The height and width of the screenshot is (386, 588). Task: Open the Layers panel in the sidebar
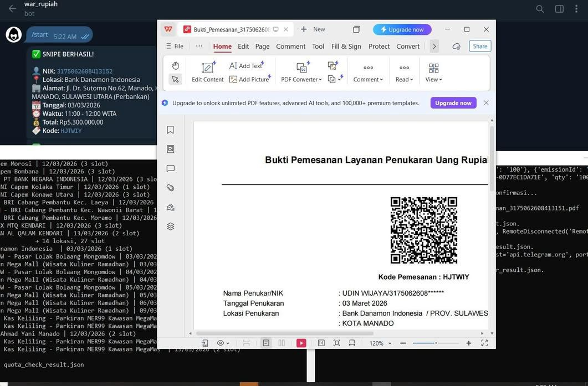coord(170,226)
